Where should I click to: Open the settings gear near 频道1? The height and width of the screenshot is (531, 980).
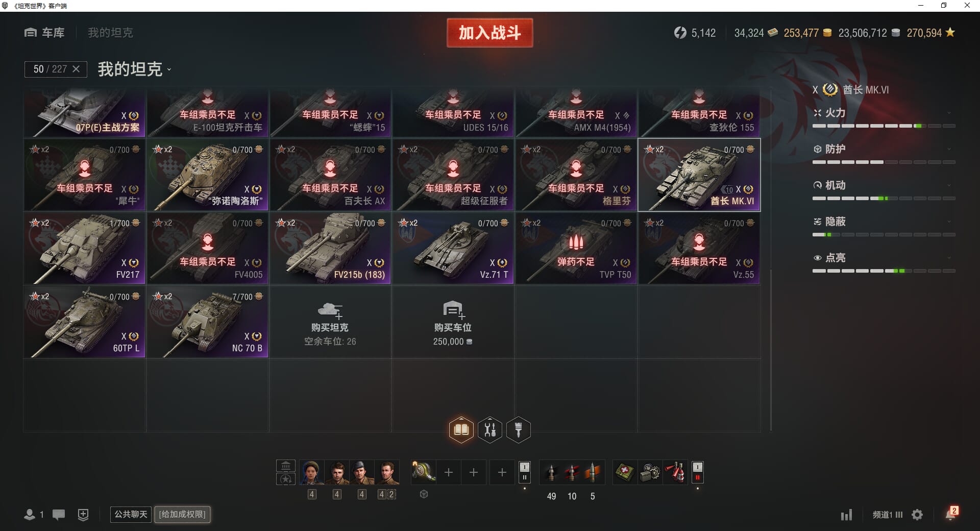tap(917, 515)
